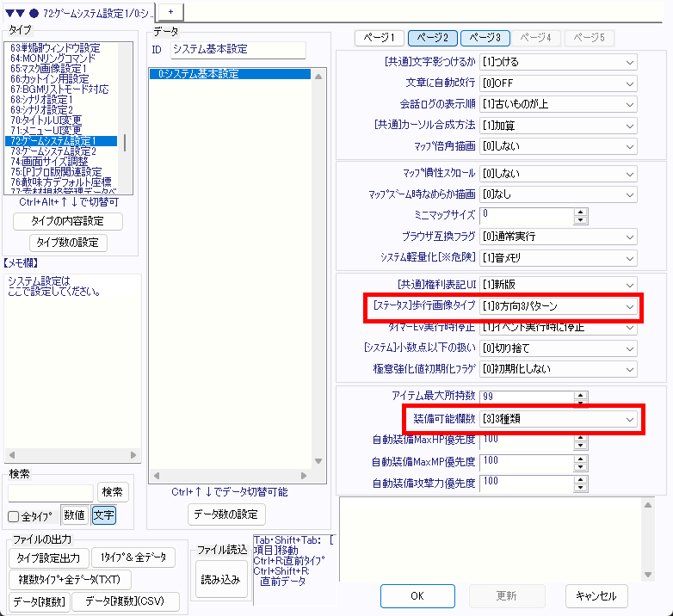Click the search text input field
Viewport: 673px width, 616px height.
click(50, 493)
